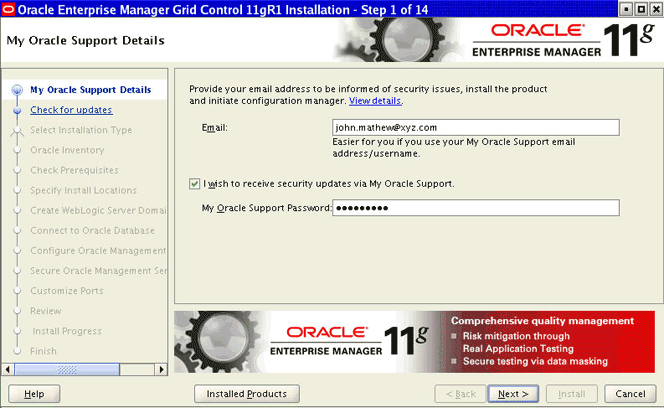Click the Create WebLogic Server Domain step

click(x=98, y=211)
